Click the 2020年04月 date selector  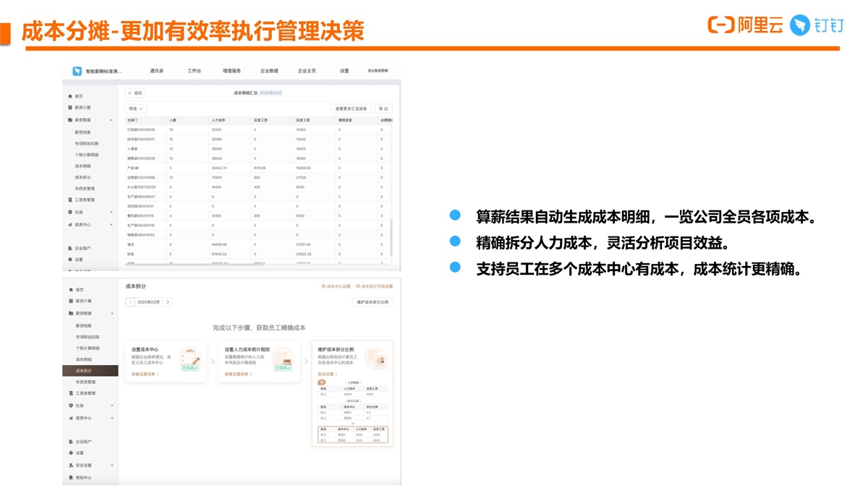(x=271, y=93)
